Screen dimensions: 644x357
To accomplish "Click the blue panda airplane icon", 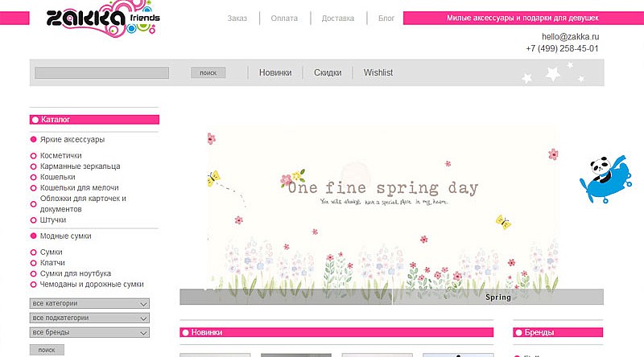I will pos(605,178).
